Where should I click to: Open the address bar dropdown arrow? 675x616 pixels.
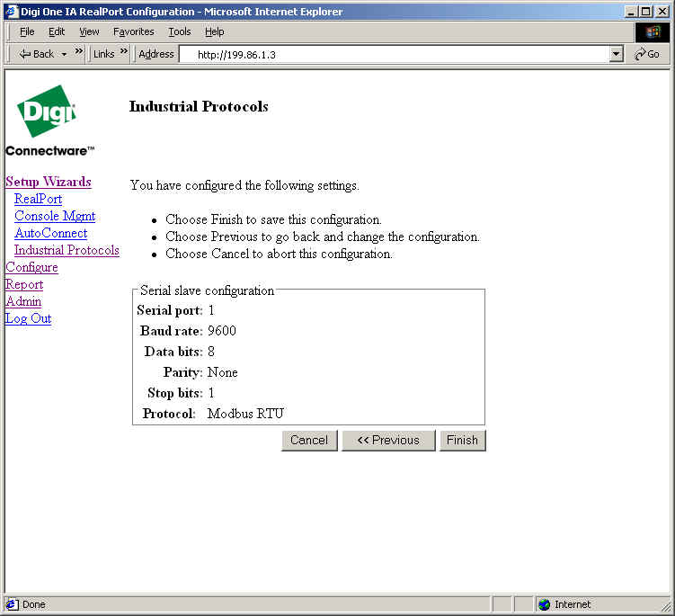point(616,54)
